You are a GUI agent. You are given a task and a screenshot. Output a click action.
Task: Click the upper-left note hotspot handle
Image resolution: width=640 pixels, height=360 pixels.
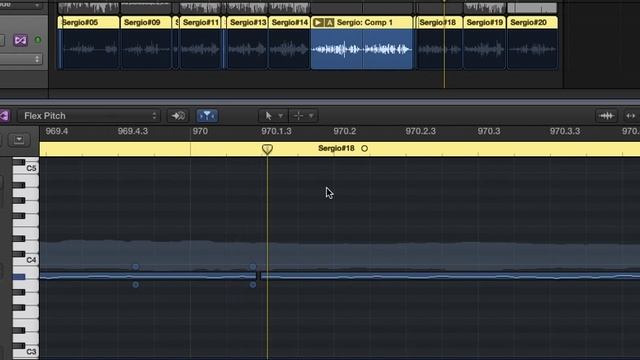click(136, 267)
